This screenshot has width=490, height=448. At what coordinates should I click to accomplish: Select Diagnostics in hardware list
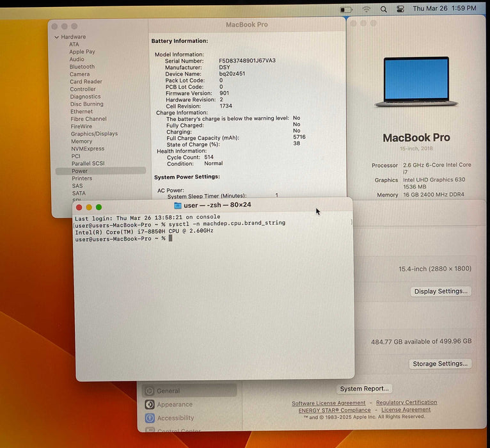coord(85,97)
